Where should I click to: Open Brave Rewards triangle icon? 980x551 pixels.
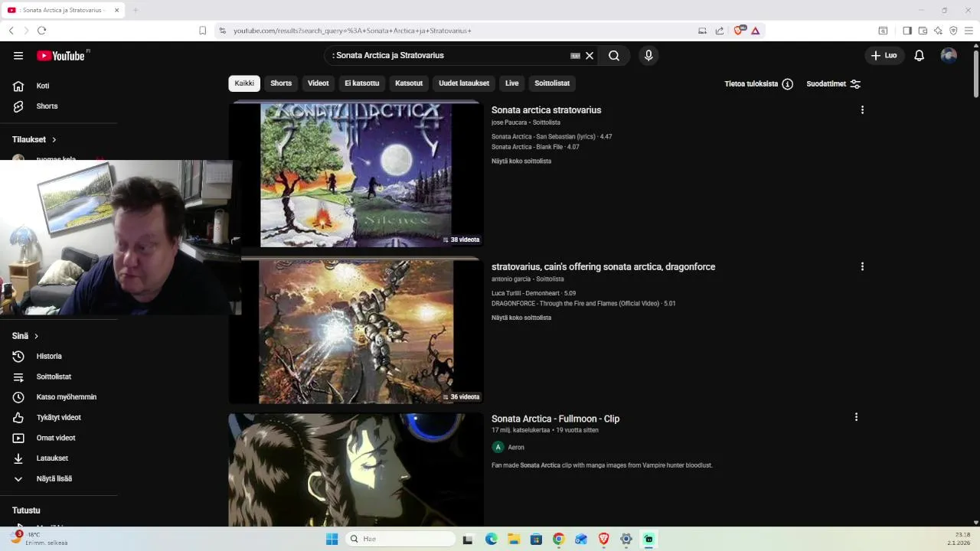tap(756, 31)
